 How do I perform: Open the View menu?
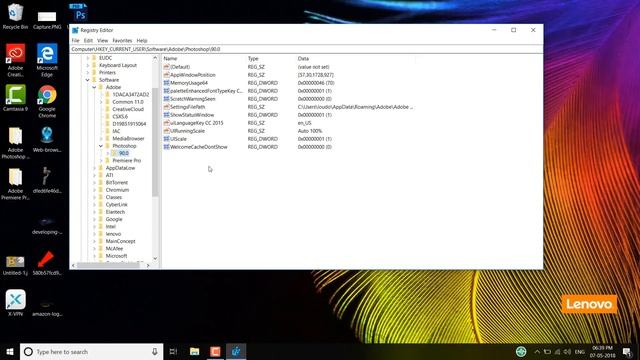click(102, 40)
